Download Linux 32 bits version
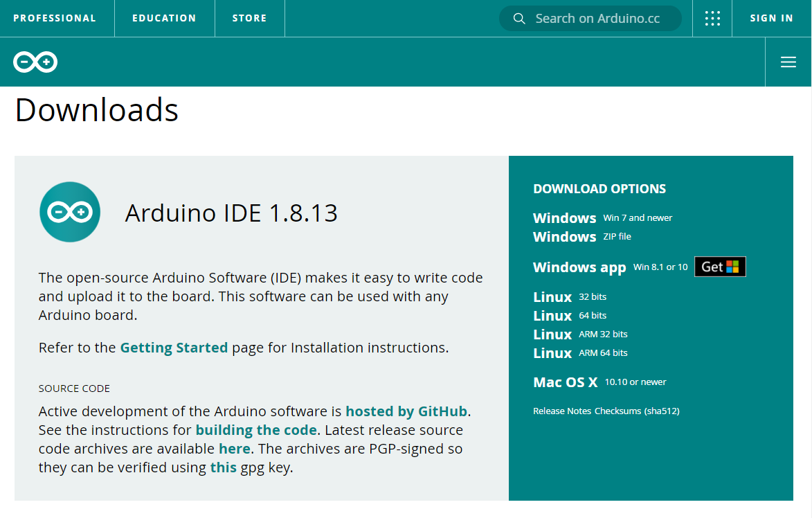 [x=570, y=297]
